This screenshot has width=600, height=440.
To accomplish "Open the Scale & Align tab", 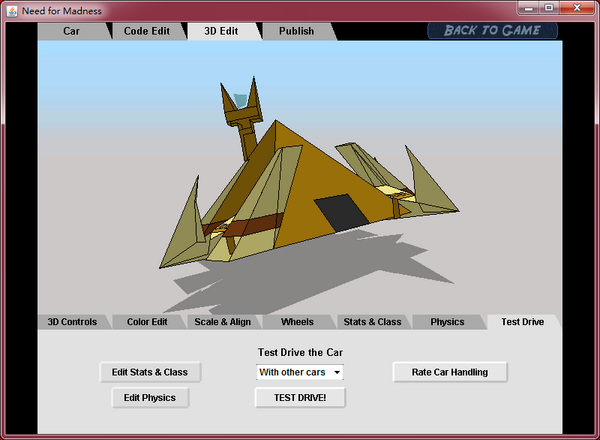I will [222, 322].
